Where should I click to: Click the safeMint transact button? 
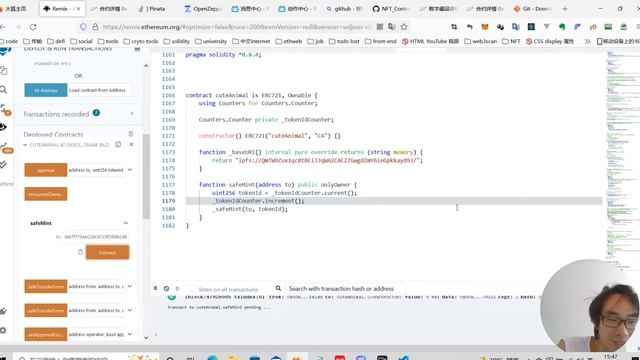tap(108, 252)
